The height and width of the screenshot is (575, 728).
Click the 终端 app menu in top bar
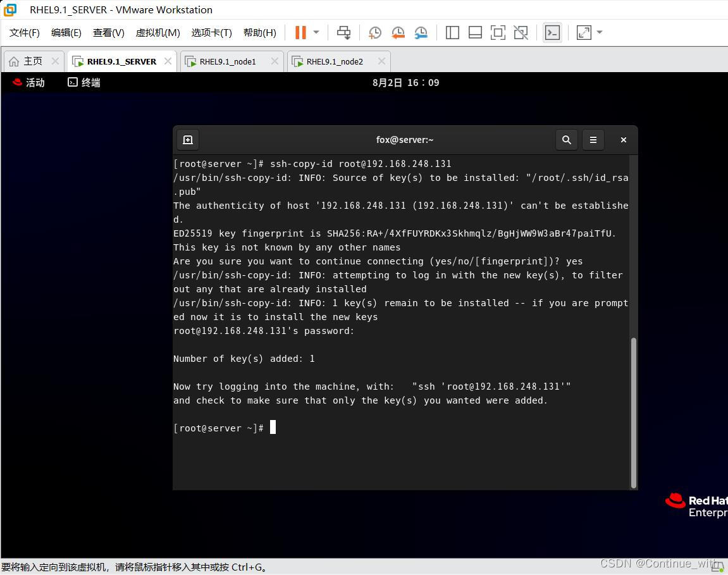click(x=84, y=83)
